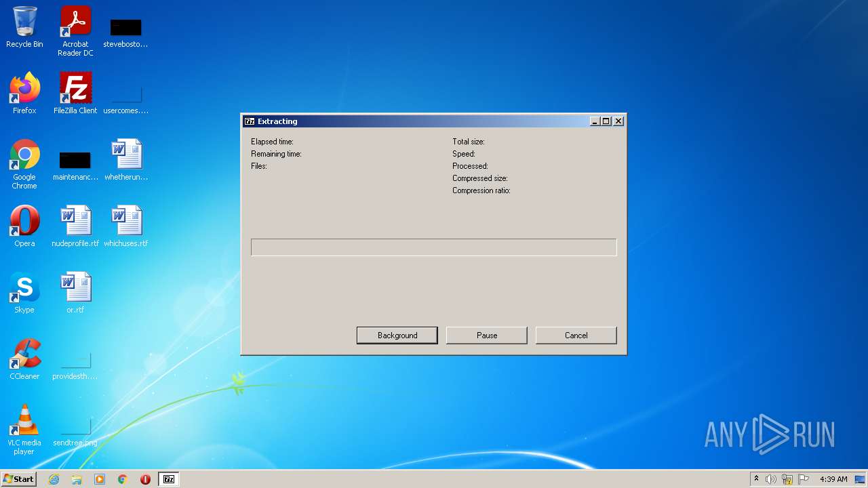Open Chrome from the taskbar
This screenshot has height=488, width=868.
[123, 479]
